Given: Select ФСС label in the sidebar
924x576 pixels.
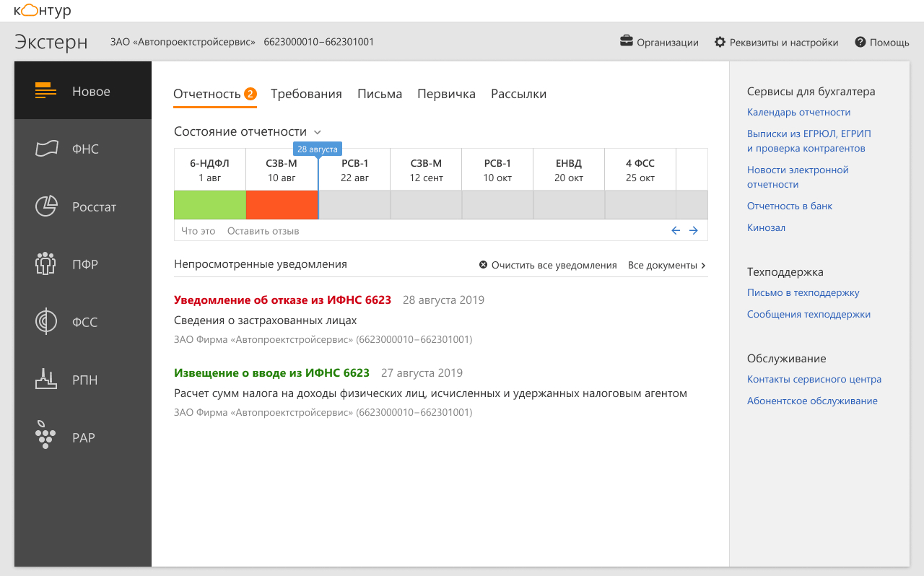Looking at the screenshot, I should (84, 323).
